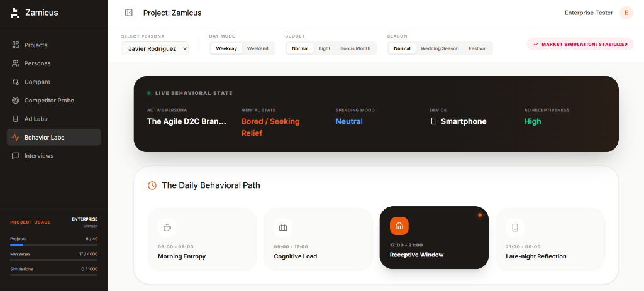Collapse the sidebar using the panel icon
Image resolution: width=644 pixels, height=291 pixels.
point(128,13)
